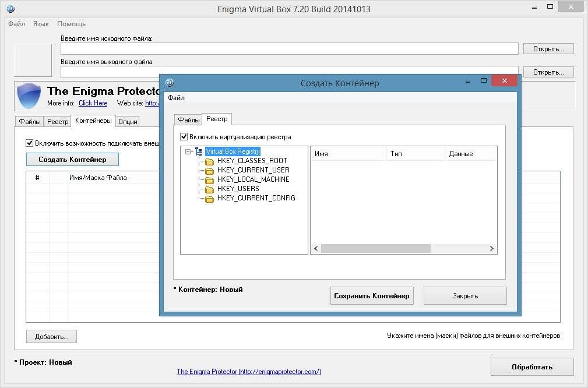588x388 pixels.
Task: Click the main window app icon in title bar
Action: click(x=10, y=9)
